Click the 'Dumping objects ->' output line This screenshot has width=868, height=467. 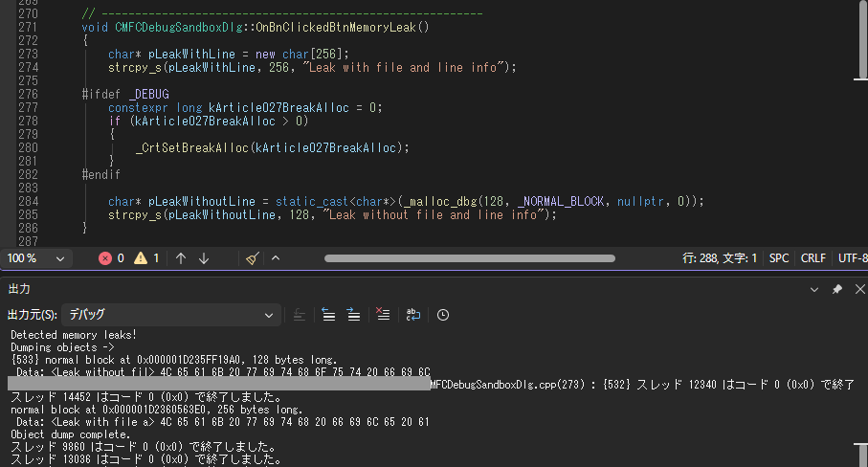pos(62,347)
